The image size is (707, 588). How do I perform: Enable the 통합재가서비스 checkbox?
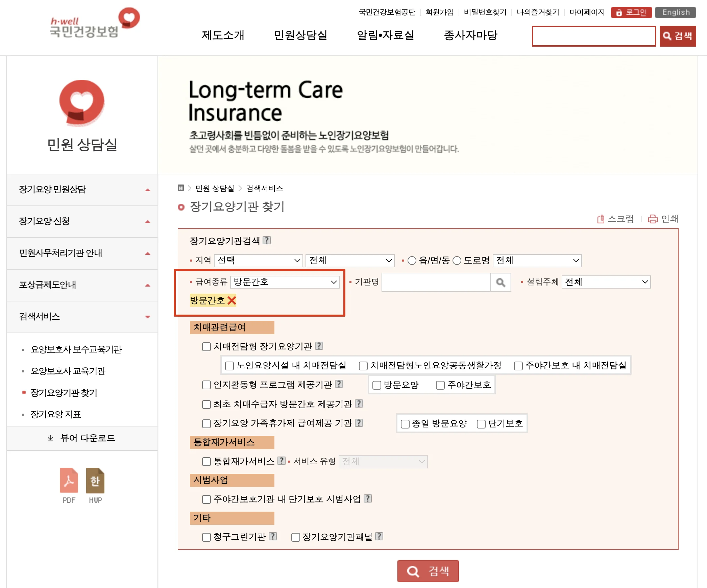(206, 462)
